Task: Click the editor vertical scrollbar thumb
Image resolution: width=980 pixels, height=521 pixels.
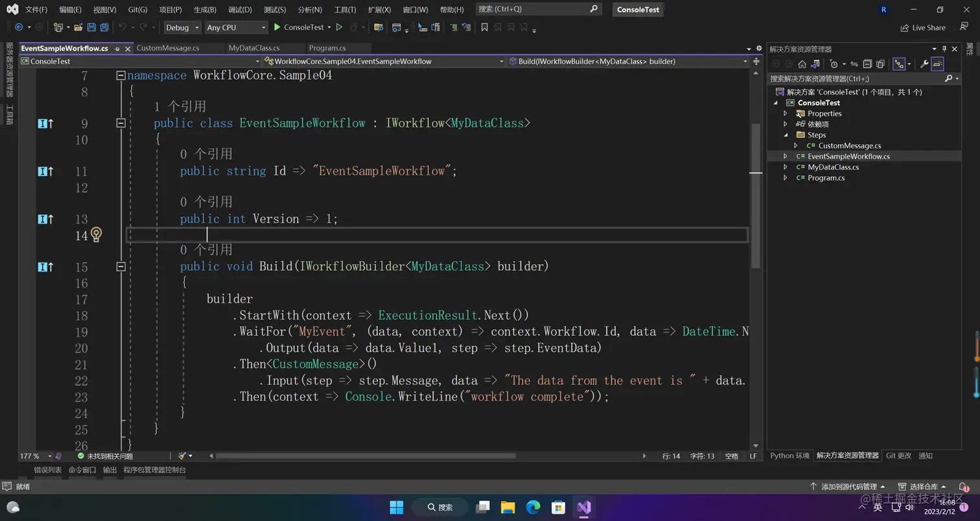Action: pyautogui.click(x=755, y=194)
